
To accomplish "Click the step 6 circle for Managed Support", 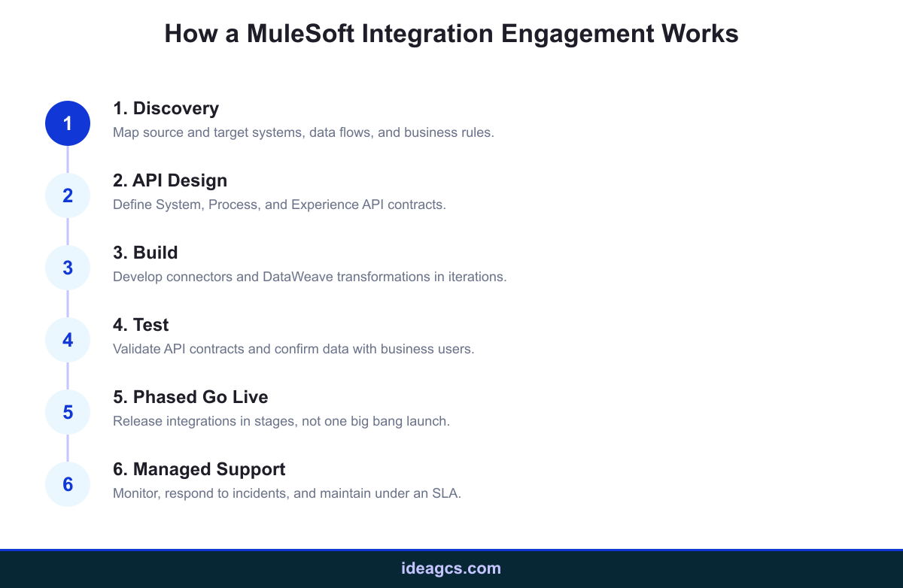I will coord(68,484).
